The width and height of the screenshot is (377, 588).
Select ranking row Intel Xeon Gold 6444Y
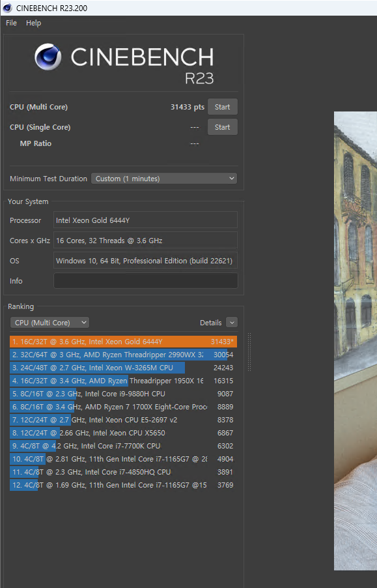pyautogui.click(x=123, y=342)
